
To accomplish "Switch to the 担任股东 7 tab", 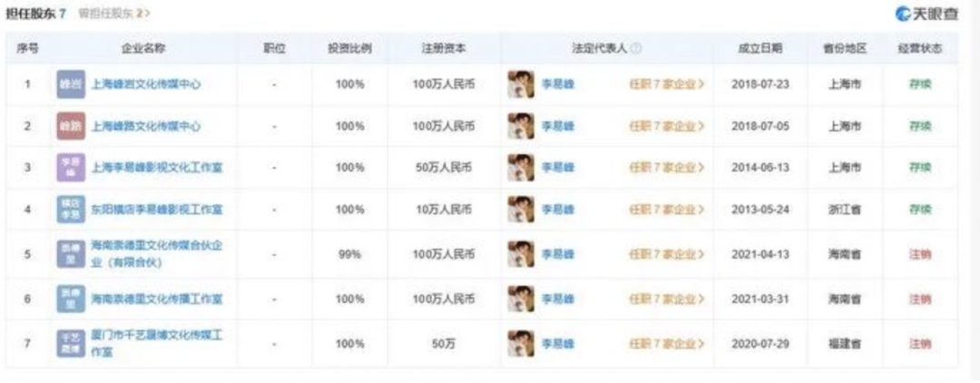I will tap(36, 14).
